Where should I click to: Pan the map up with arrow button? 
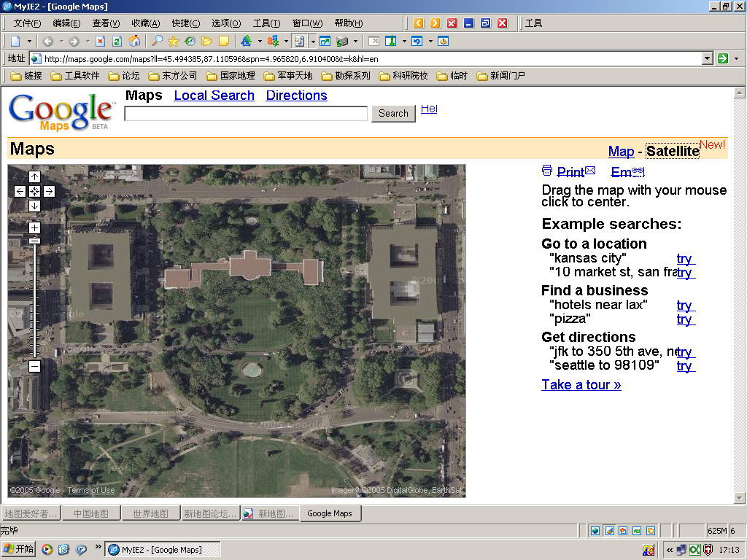[x=34, y=176]
